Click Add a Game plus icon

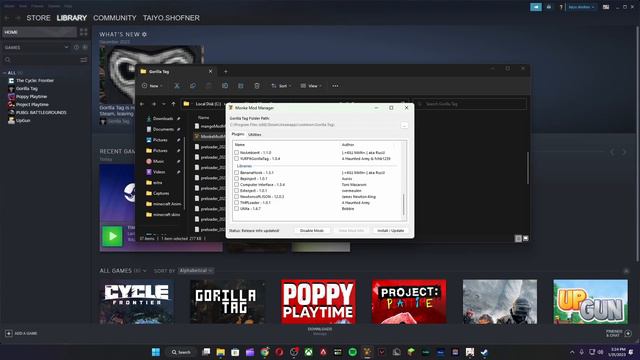(9, 333)
